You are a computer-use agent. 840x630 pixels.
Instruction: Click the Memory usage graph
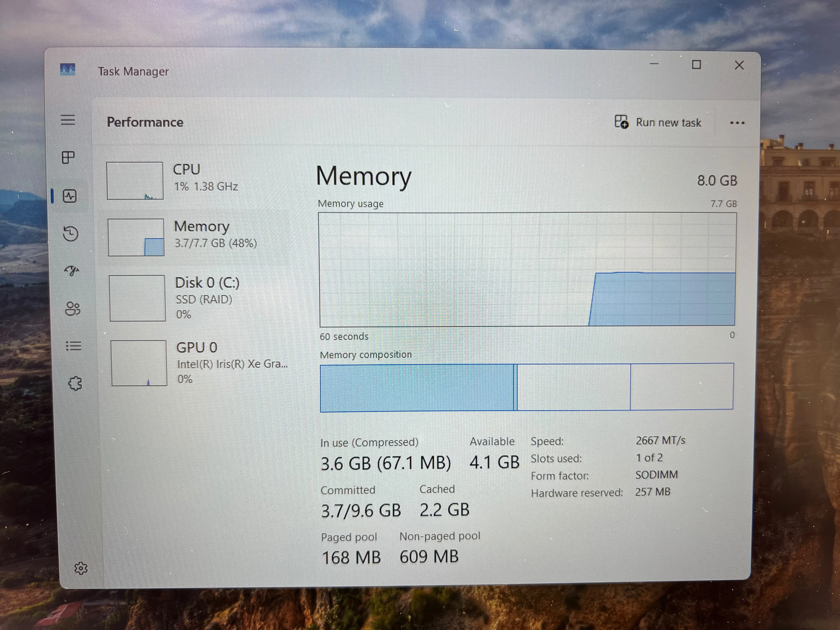tap(527, 269)
